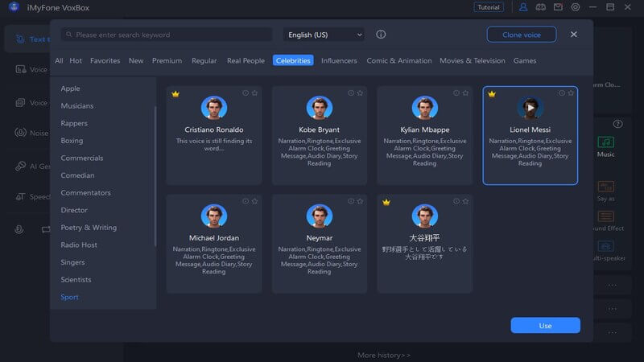Select the Rappers category
Screen dimensions: 644x362
(74, 123)
